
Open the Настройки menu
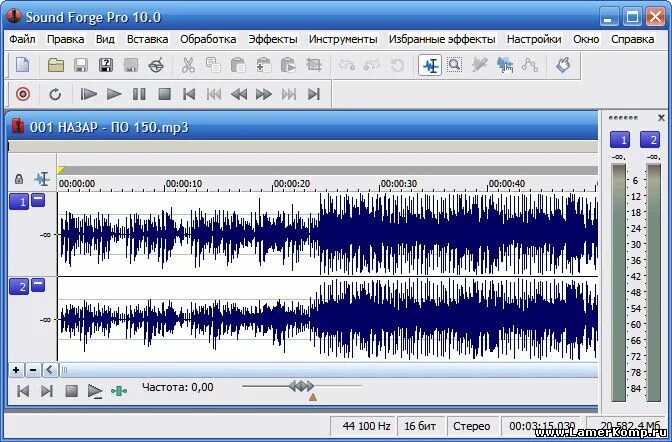point(534,39)
